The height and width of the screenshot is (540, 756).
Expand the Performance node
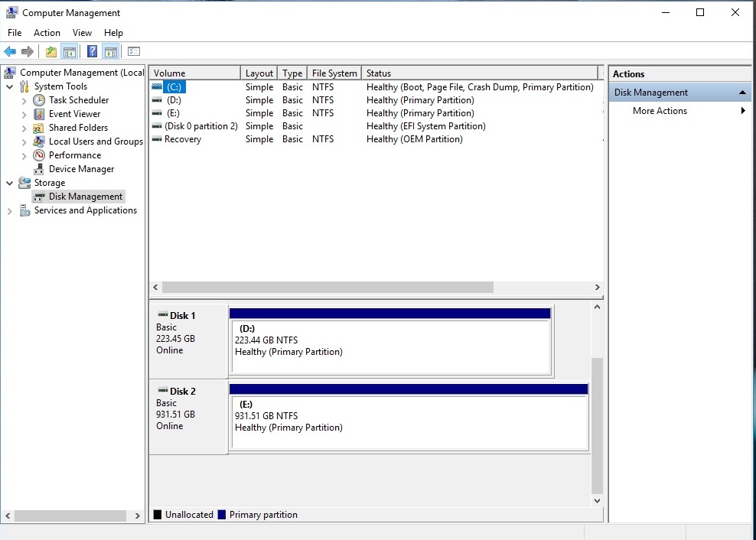pos(24,156)
